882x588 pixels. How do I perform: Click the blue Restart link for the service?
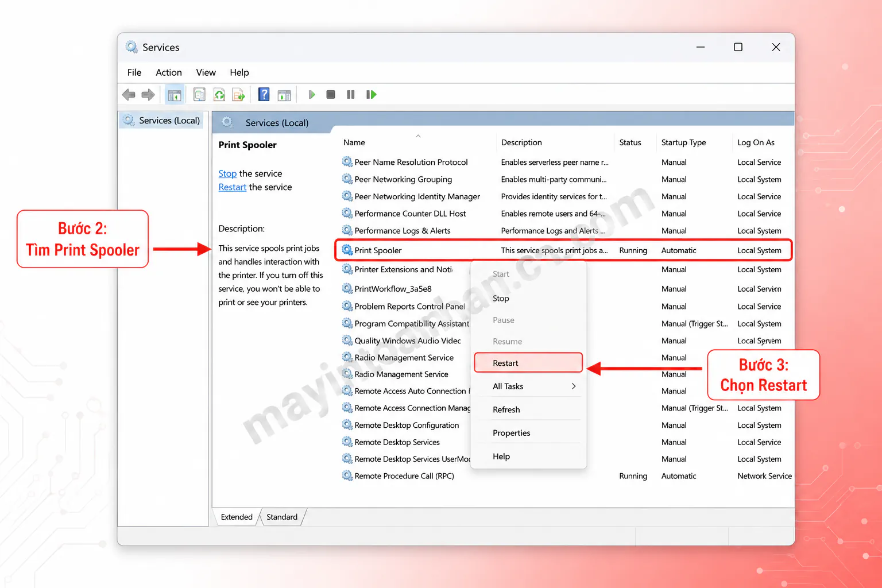[233, 187]
